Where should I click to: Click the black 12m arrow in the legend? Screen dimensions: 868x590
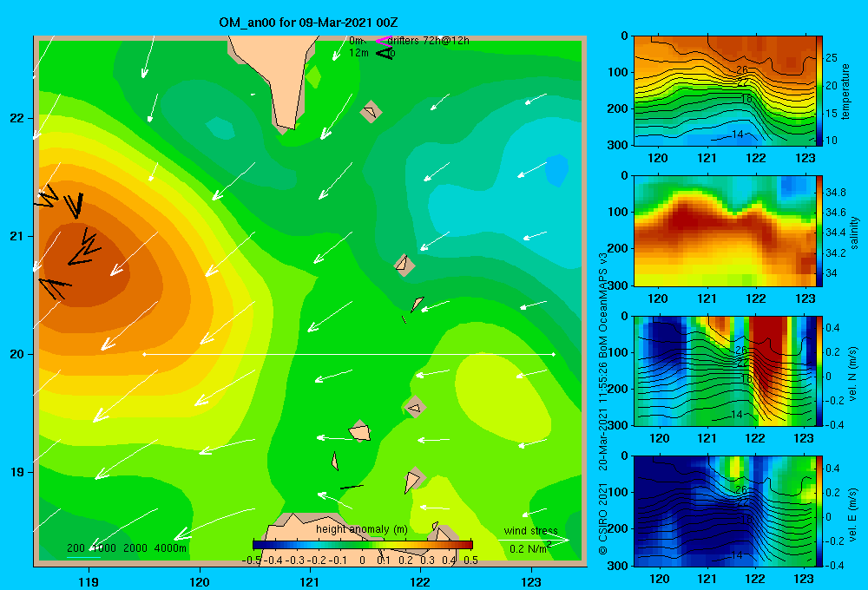coord(384,53)
